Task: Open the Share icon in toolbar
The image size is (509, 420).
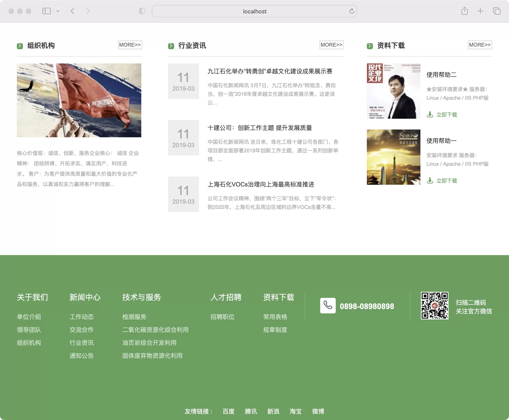Action: coord(464,11)
